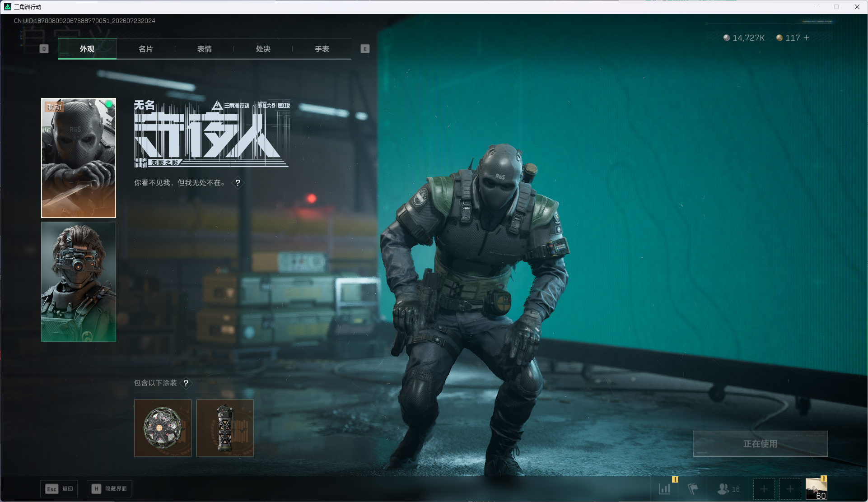Open the 名片 tab
This screenshot has width=868, height=502.
click(x=146, y=49)
